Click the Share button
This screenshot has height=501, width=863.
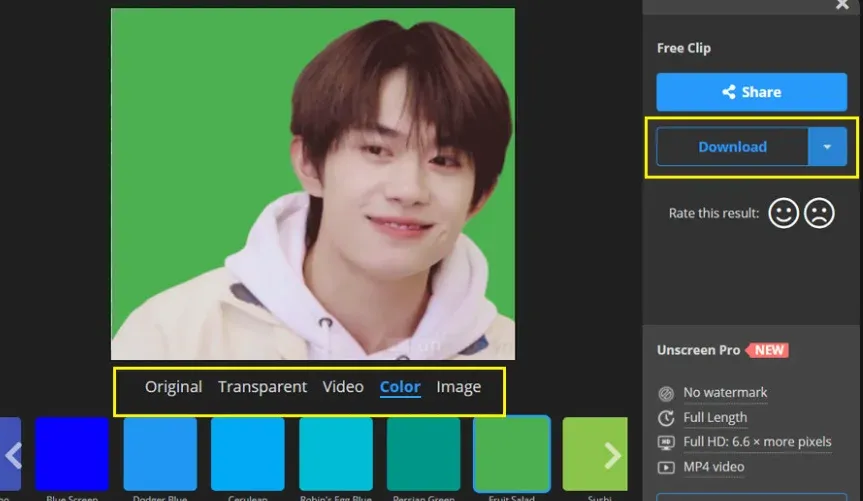[x=751, y=92]
